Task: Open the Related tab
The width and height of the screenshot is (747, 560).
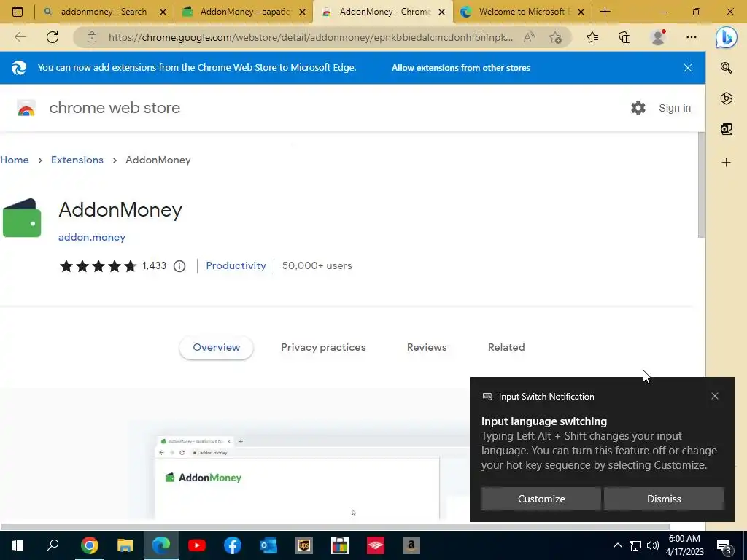Action: pos(506,348)
